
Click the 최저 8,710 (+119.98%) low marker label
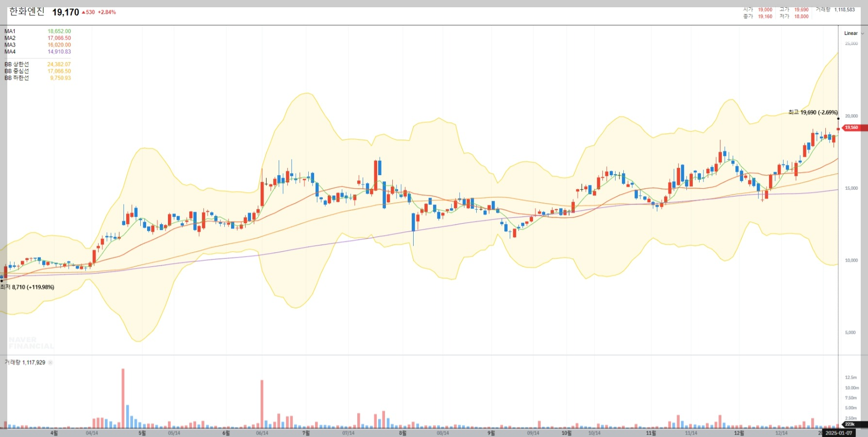[x=27, y=287]
